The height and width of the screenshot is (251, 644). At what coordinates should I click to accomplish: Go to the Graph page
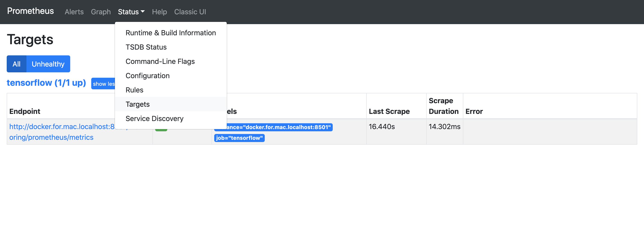tap(101, 12)
